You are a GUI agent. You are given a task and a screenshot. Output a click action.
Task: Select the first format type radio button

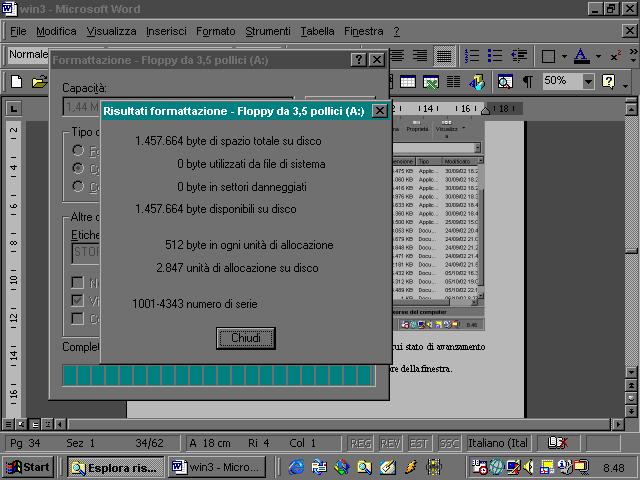[x=78, y=150]
